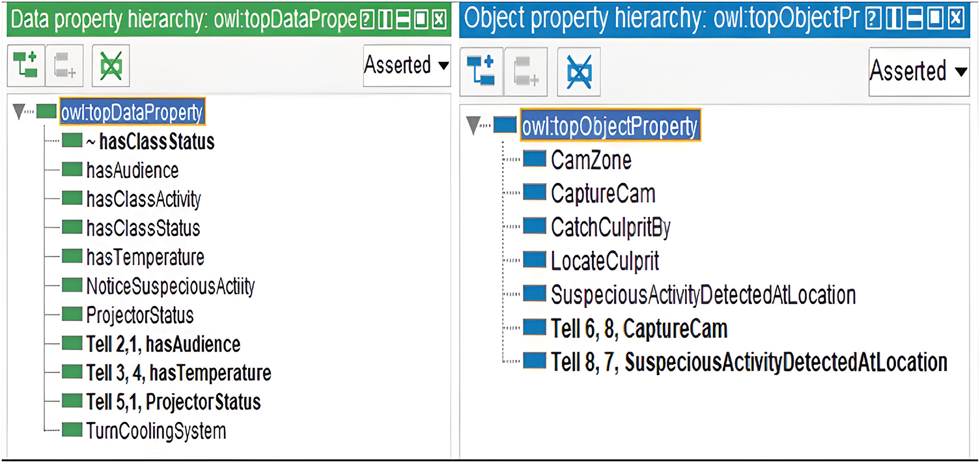This screenshot has height=463, width=980.
Task: Click Delete property icon in Data property panel
Action: (111, 66)
